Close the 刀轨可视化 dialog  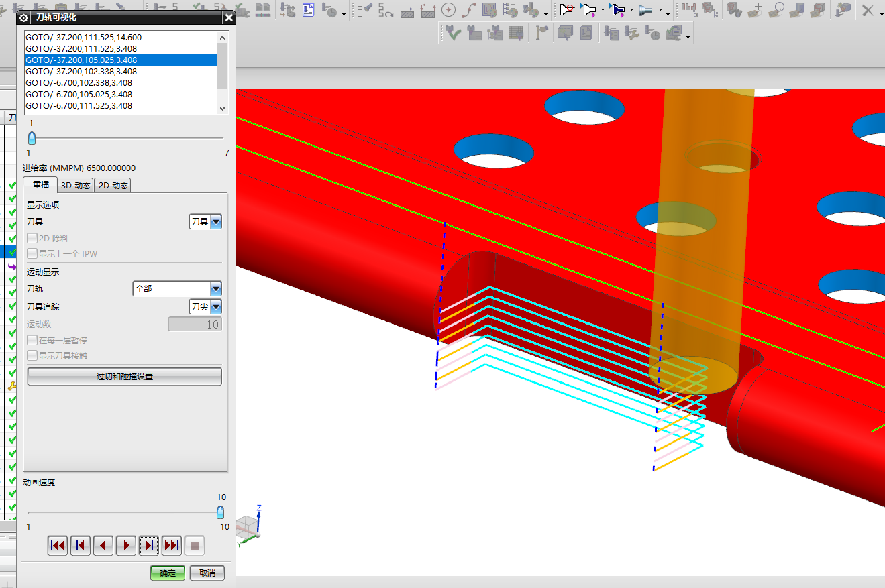pos(229,18)
